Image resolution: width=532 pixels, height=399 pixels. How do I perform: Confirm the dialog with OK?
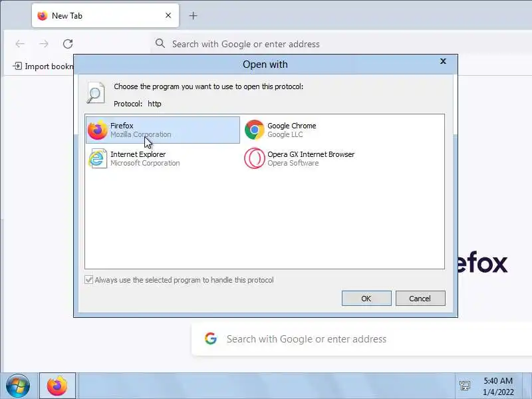[366, 298]
